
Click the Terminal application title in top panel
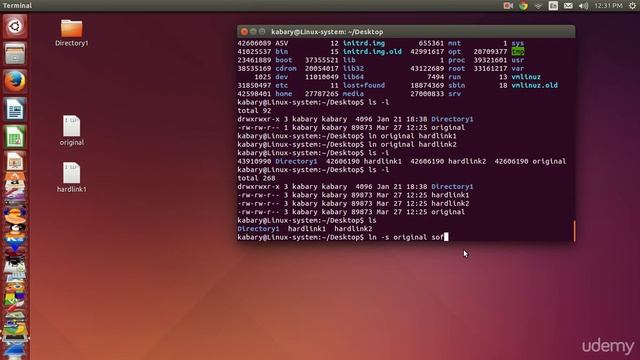17,6
